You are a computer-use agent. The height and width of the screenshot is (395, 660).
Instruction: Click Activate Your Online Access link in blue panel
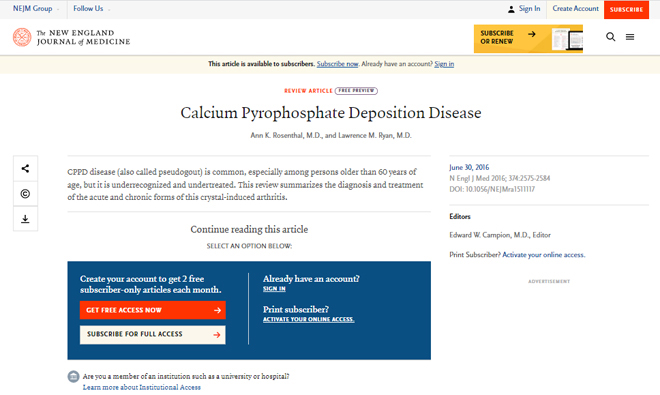tap(309, 320)
